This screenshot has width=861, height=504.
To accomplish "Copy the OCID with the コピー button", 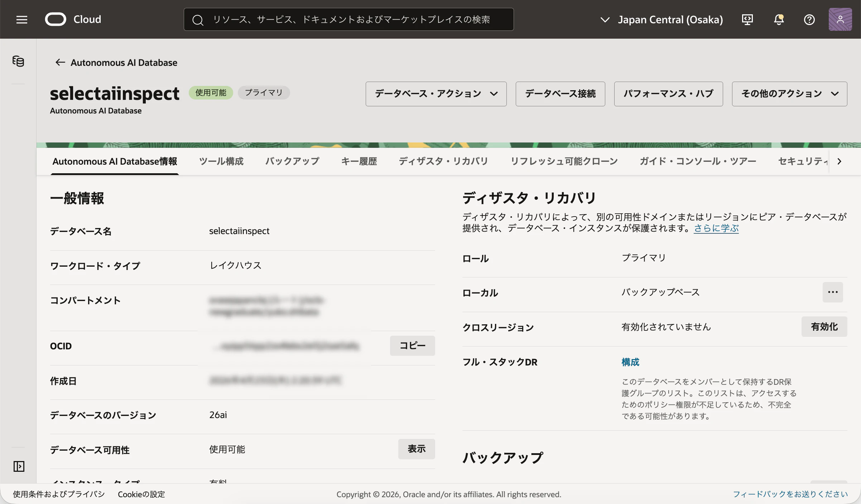I will coord(412,346).
